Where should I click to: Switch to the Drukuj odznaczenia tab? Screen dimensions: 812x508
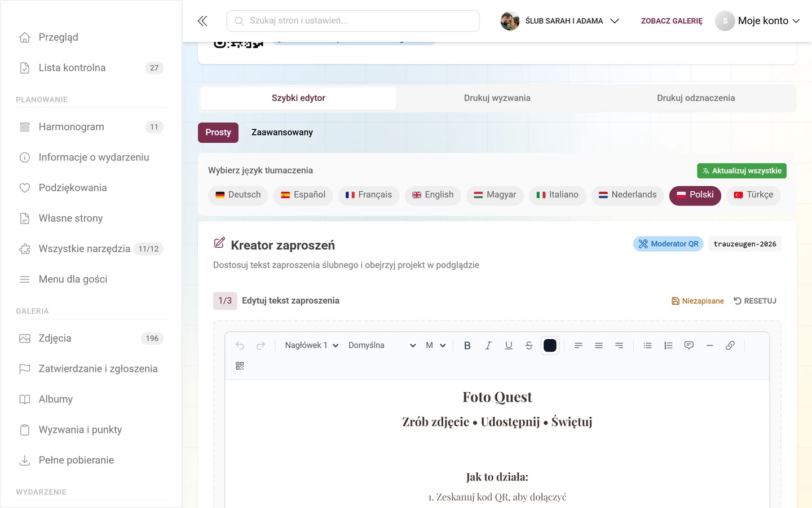tap(696, 98)
